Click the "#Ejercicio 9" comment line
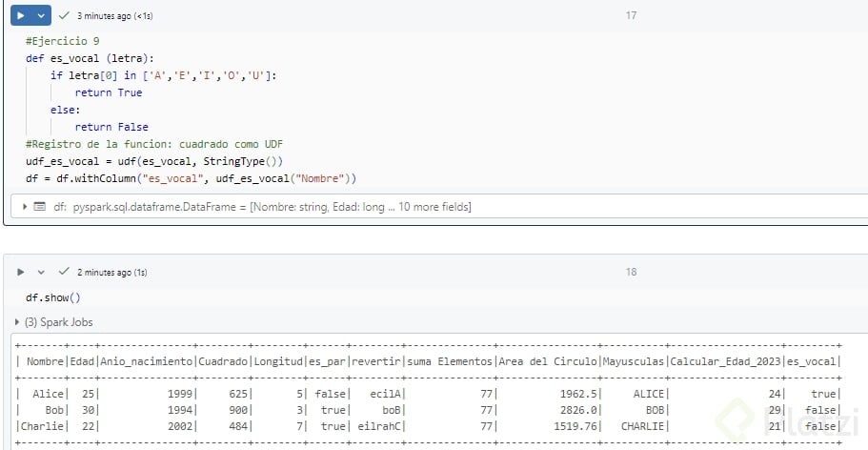Screen dimensions: 868x450 coord(63,41)
